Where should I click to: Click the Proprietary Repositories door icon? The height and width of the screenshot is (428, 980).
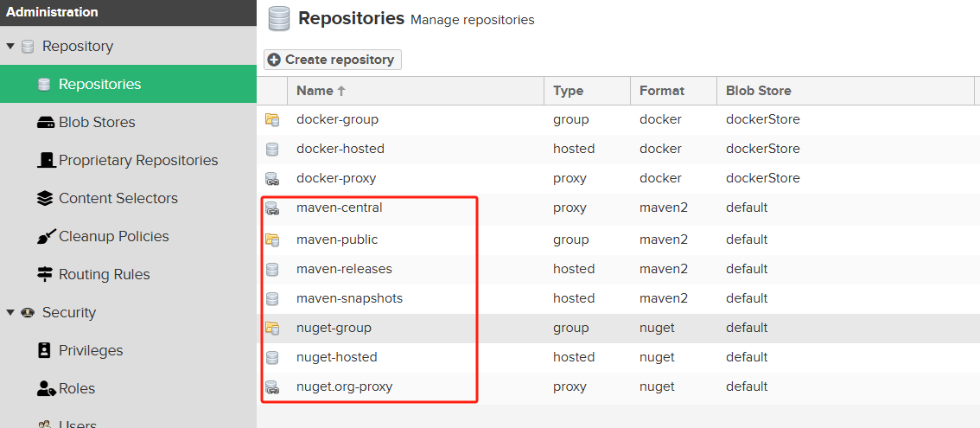point(47,160)
